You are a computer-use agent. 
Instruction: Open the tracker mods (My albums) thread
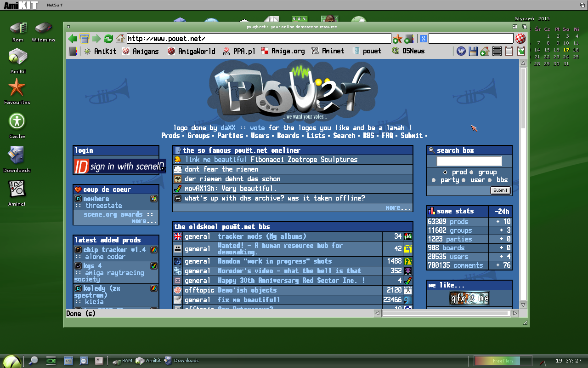[262, 236]
